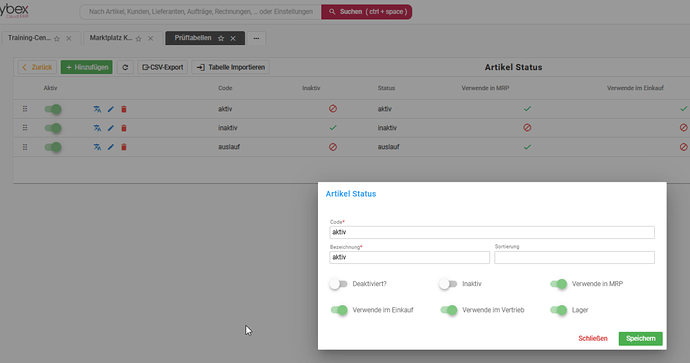Switch off Aktiv toggle for the 'inaktiv' row
Viewport: 690px width, 363px height.
(53, 128)
